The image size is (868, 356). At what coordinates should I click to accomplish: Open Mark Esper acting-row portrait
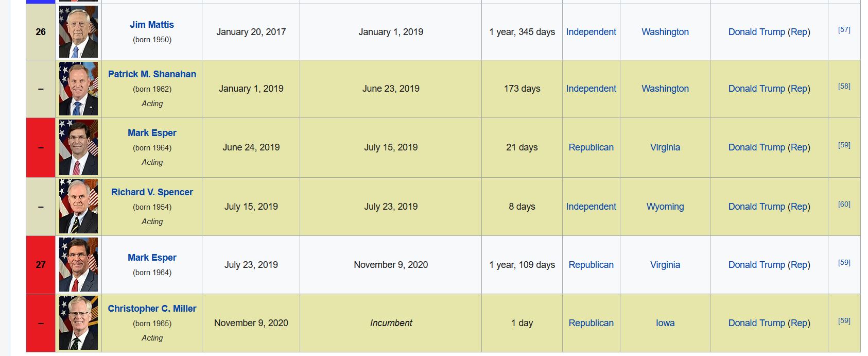click(78, 147)
